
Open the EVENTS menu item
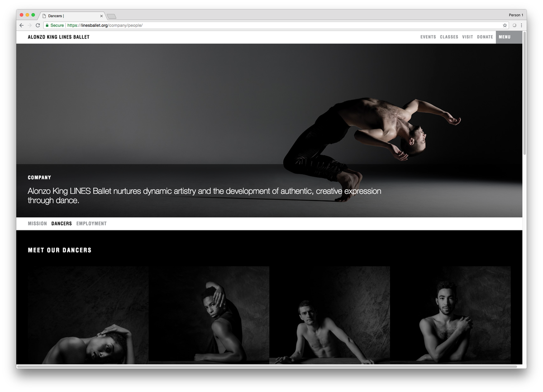point(428,37)
